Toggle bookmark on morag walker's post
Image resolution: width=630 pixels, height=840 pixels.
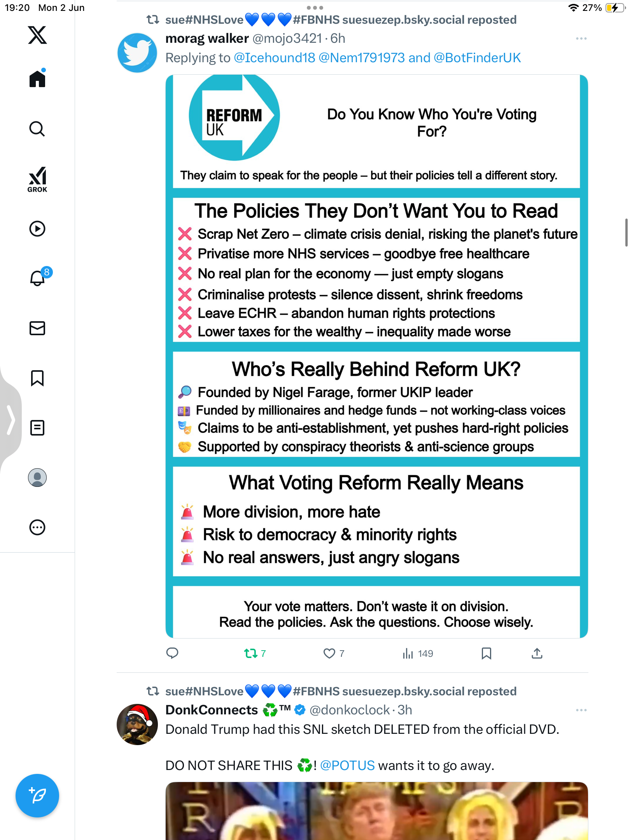[486, 653]
